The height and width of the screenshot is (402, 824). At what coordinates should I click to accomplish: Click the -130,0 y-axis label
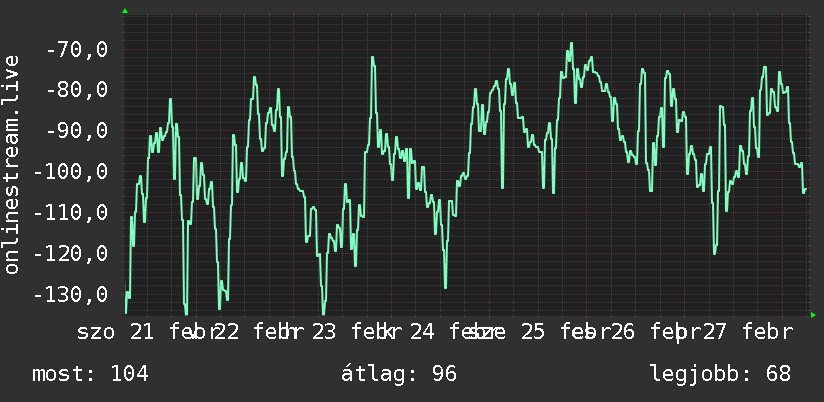pos(71,294)
